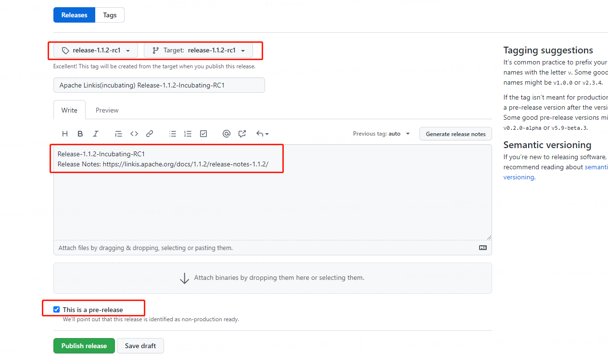The image size is (608, 364).
Task: Select the Preview tab
Action: 107,110
